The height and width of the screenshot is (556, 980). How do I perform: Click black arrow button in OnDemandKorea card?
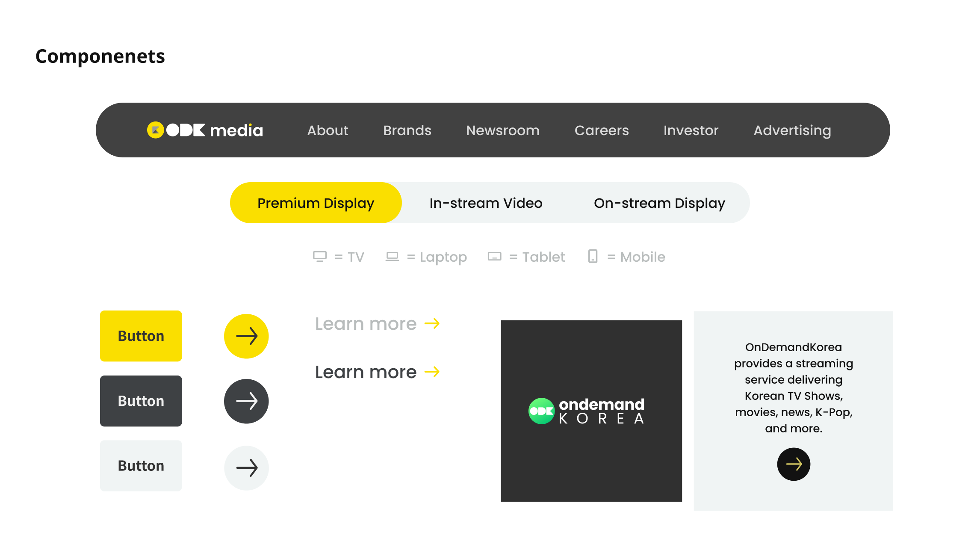pos(794,464)
